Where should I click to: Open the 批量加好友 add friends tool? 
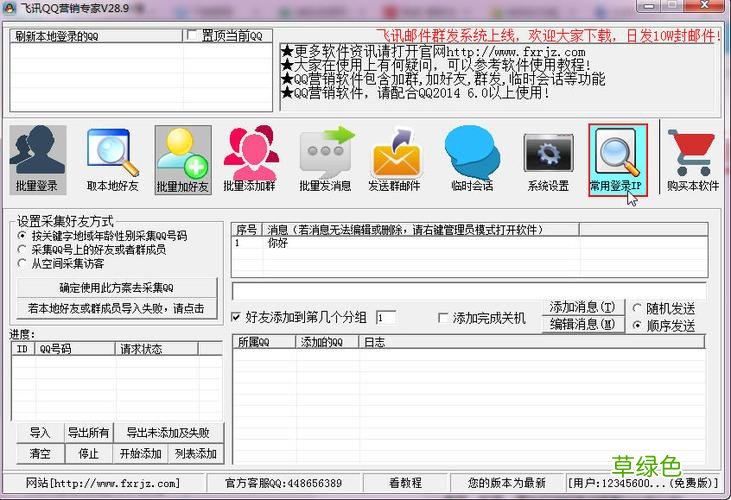[183, 159]
